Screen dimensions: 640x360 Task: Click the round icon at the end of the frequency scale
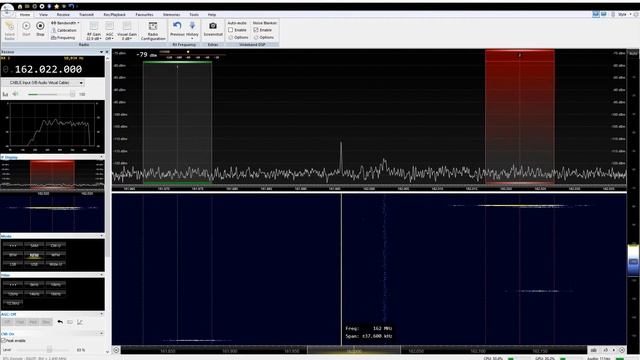[622, 350]
